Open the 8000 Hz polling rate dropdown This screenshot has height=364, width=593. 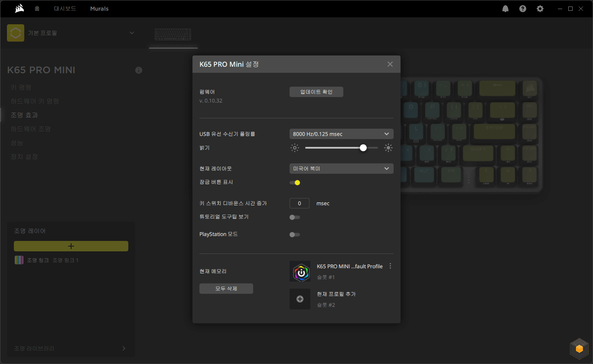pyautogui.click(x=342, y=134)
